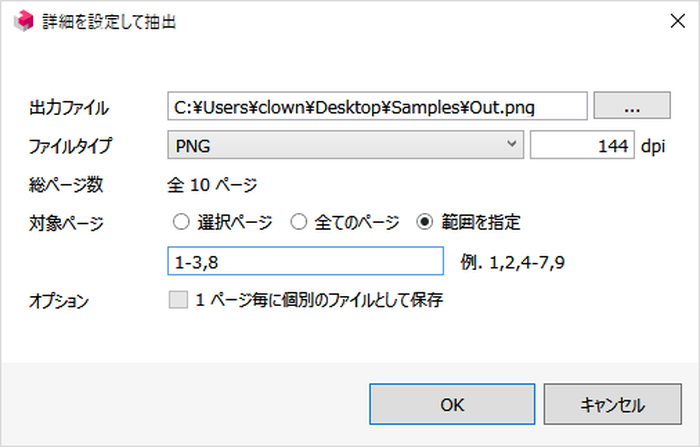This screenshot has width=700, height=447.
Task: Click the 144 dpi resolution field
Action: pos(582,145)
